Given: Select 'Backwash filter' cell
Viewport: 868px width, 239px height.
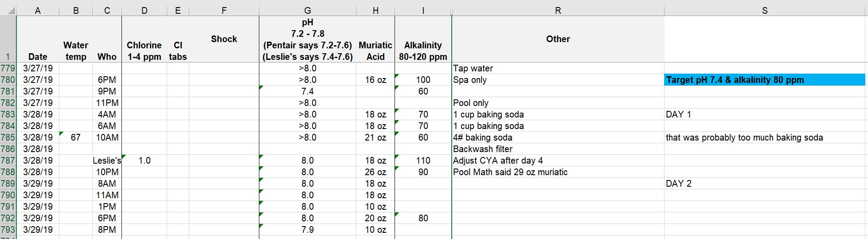Looking at the screenshot, I should click(x=558, y=149).
